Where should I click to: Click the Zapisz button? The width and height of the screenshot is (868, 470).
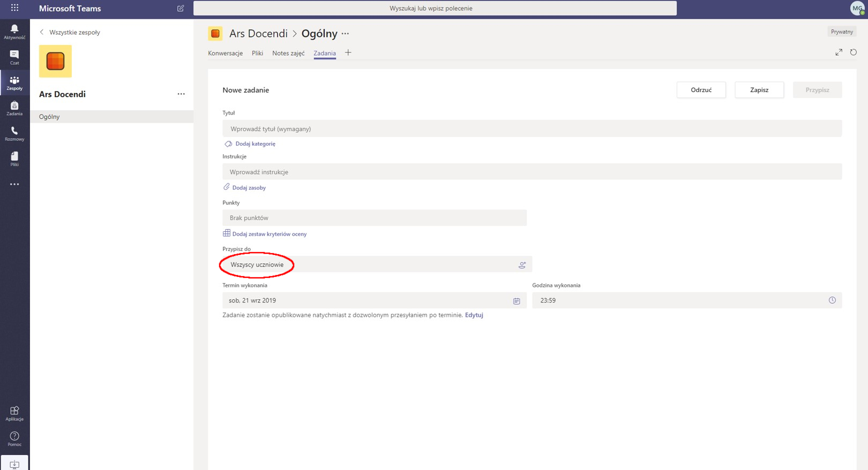(759, 90)
